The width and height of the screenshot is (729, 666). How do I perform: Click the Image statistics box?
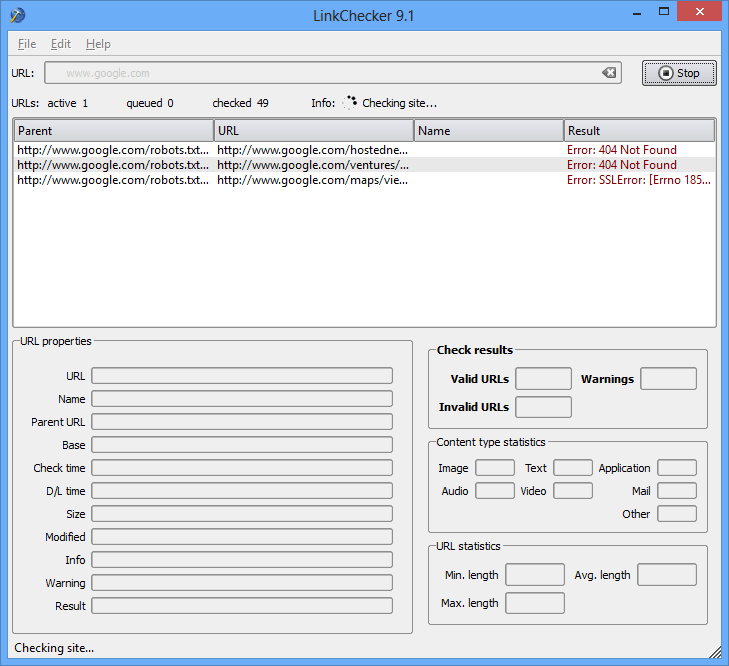[x=495, y=468]
